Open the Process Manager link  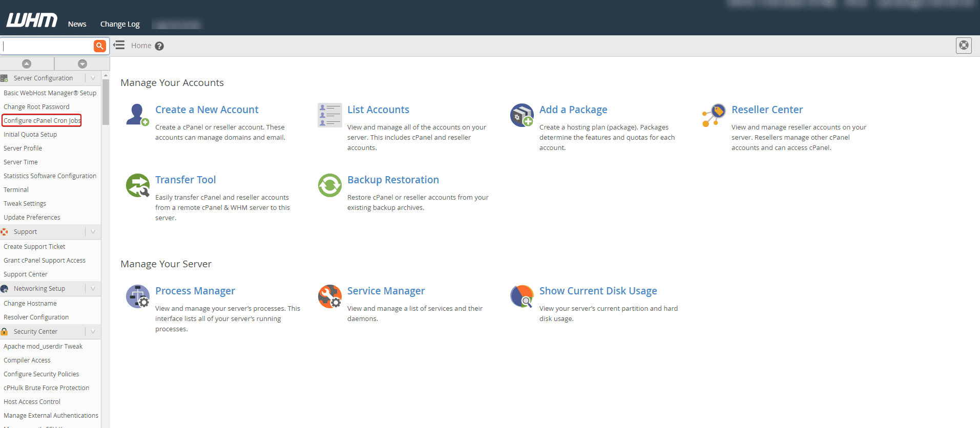195,291
